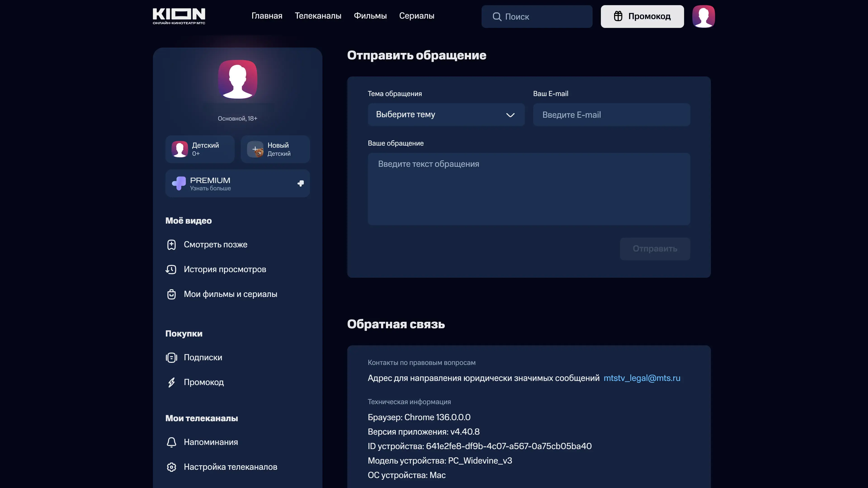
Task: Click the TV channel settings gear icon
Action: click(x=171, y=467)
